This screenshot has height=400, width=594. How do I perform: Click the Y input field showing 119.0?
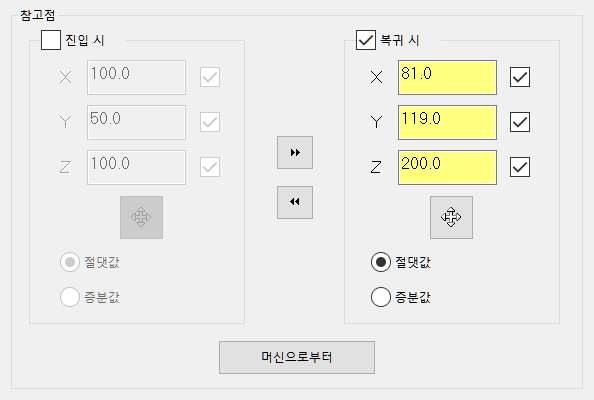pyautogui.click(x=447, y=122)
